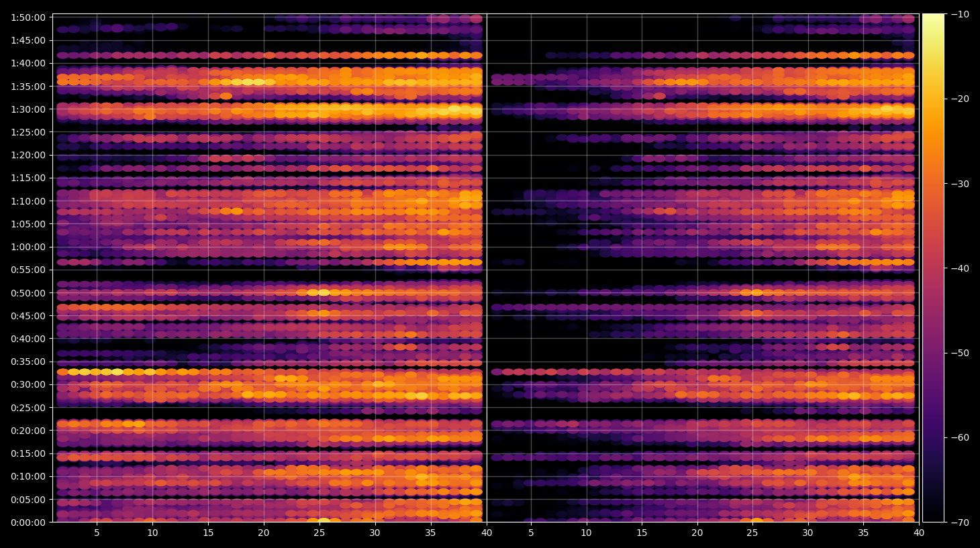Click the 0:45:00 time label
The image size is (980, 548).
coord(28,316)
